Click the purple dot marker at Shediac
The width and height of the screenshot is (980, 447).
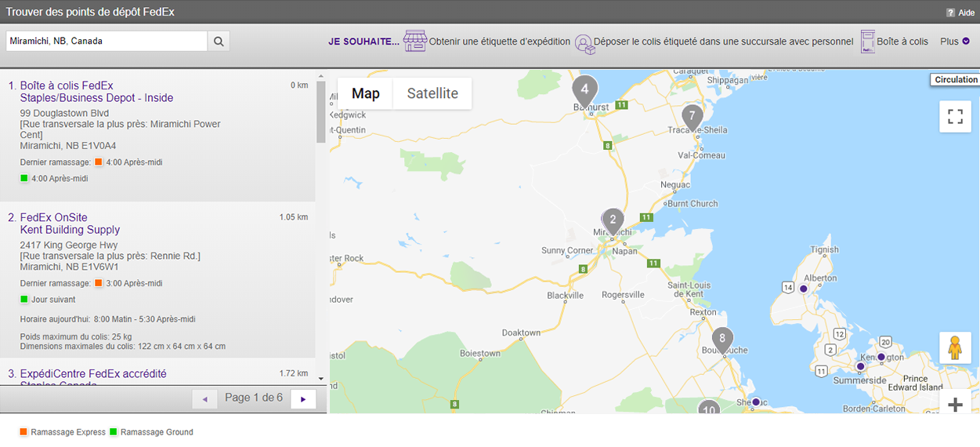coord(756,402)
